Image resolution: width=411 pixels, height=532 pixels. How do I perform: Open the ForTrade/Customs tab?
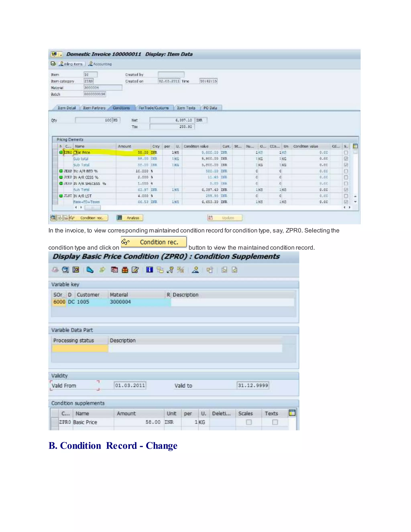point(154,108)
